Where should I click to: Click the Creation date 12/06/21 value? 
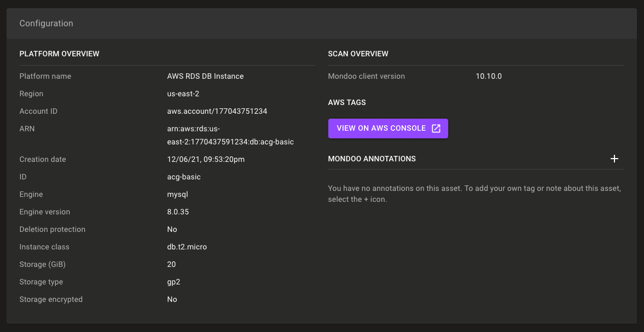(x=206, y=159)
